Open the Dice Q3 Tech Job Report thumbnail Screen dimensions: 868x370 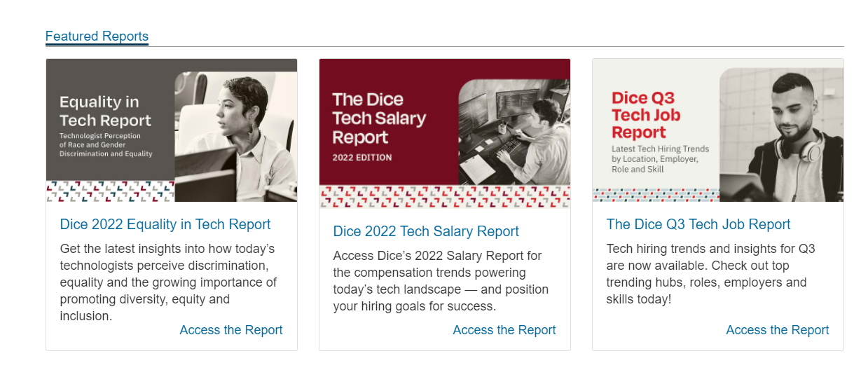click(717, 130)
